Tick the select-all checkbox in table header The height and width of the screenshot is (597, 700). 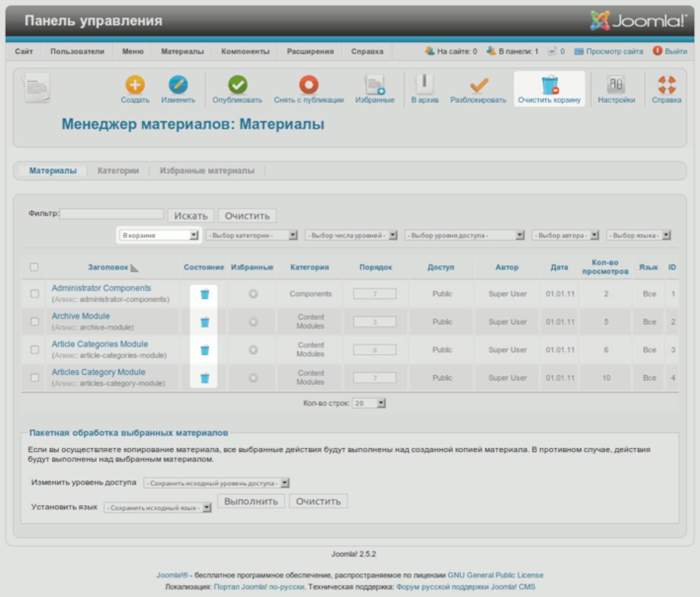[34, 267]
